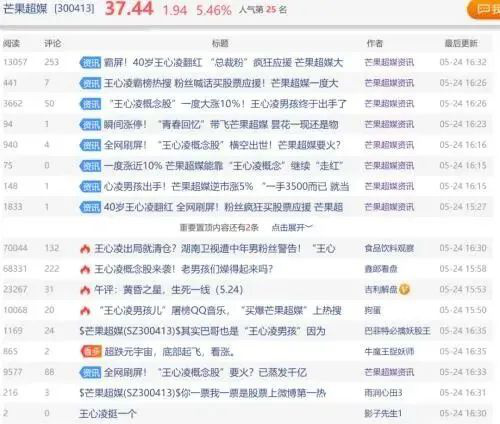Click the fire icon on QQ音乐 post

pos(85,311)
